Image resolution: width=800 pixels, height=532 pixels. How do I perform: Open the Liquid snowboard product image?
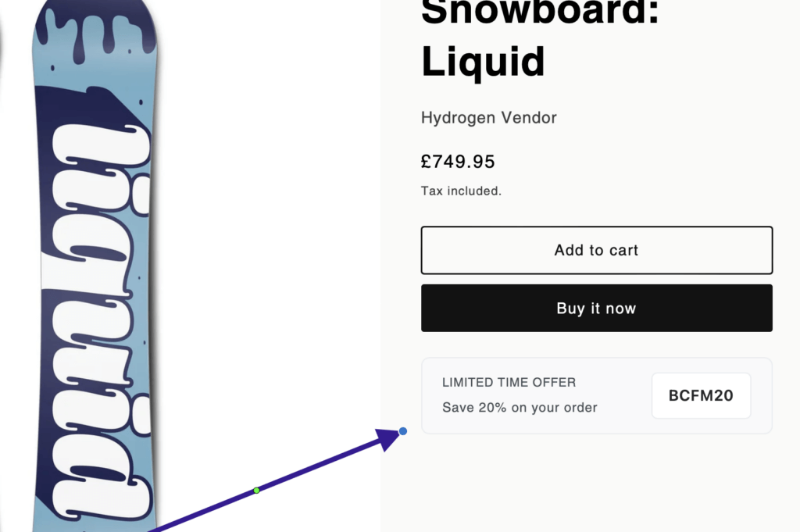94,266
